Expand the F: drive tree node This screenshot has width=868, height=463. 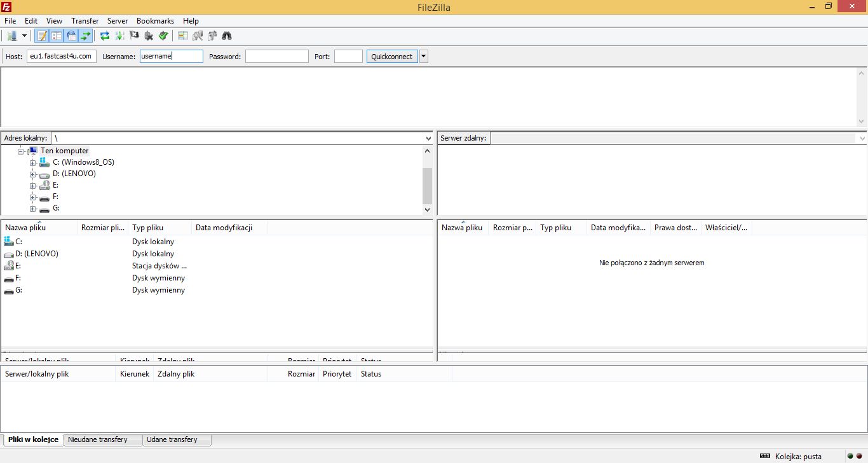(32, 197)
